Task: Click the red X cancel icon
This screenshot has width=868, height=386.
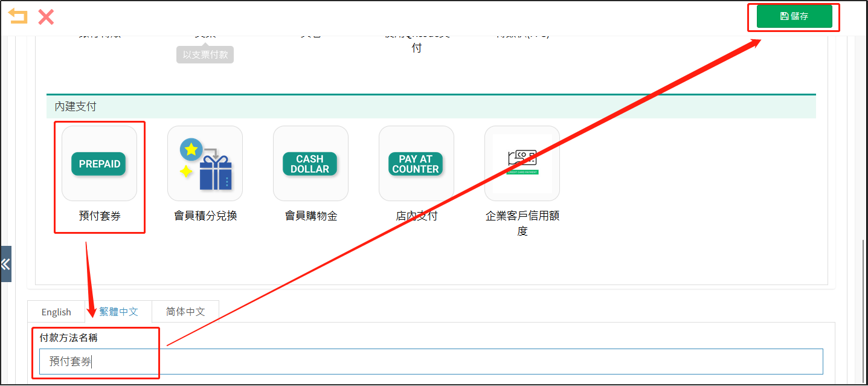Action: coord(46,17)
